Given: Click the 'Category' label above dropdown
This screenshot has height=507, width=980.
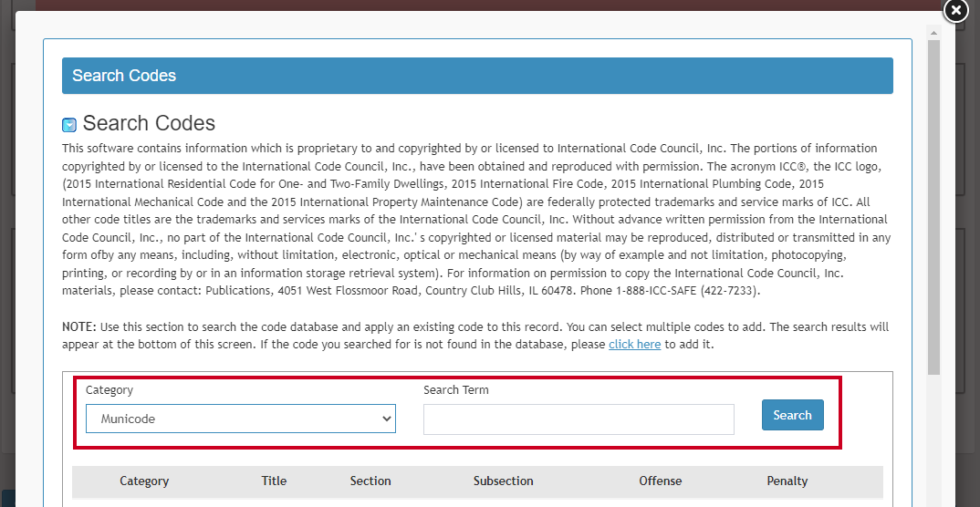Looking at the screenshot, I should pyautogui.click(x=109, y=389).
